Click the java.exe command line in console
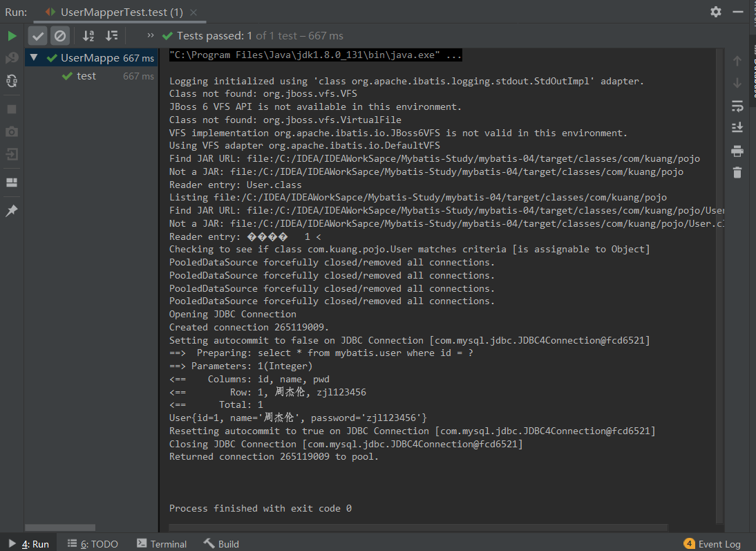Image resolution: width=756 pixels, height=551 pixels. coord(315,55)
